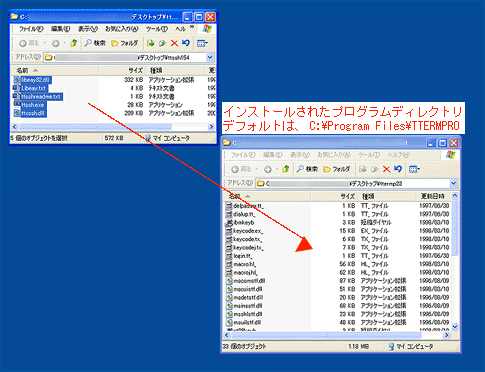Click the Undo icon in the ttssh154 toolbar

click(186, 43)
